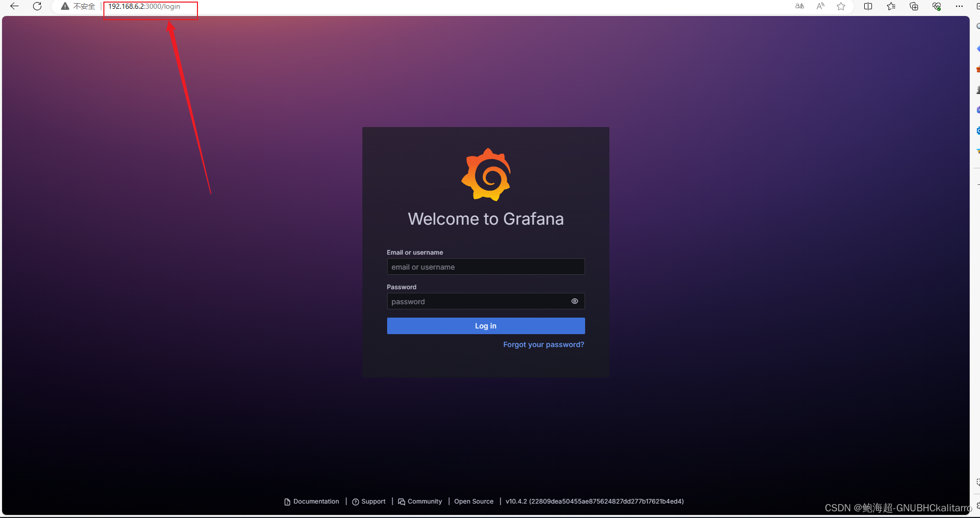Click the Support question-mark icon in footer

(356, 502)
